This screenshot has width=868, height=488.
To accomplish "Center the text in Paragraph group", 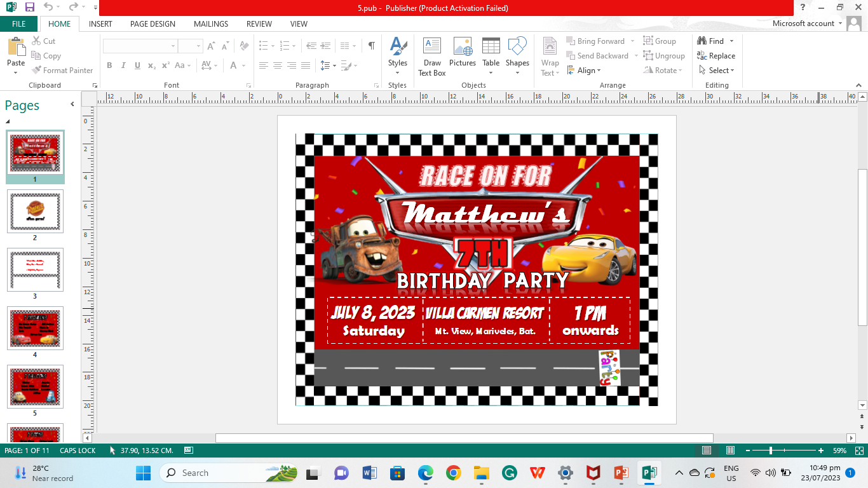I will point(278,65).
